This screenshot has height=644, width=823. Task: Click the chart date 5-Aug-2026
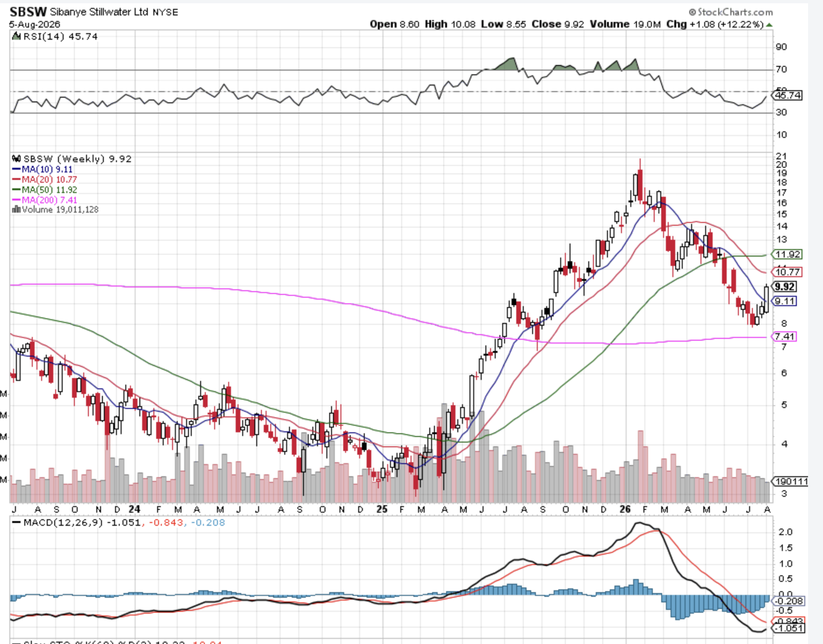click(35, 24)
